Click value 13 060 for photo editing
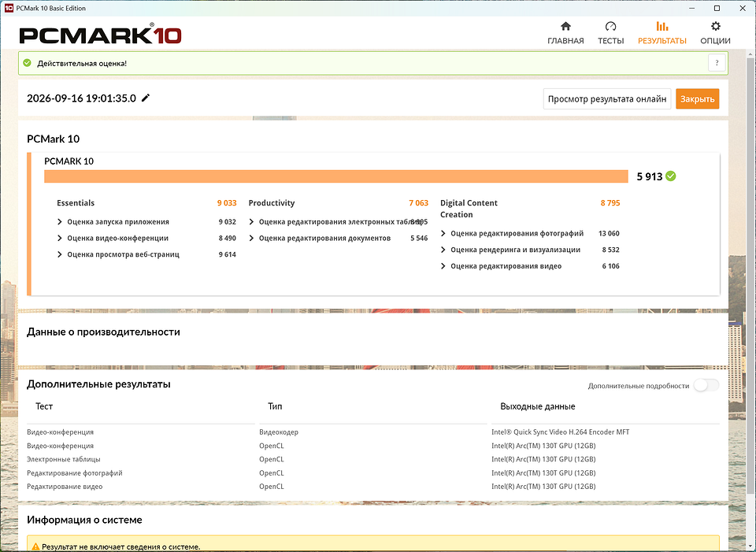Screen dimensions: 756x552 (609, 233)
